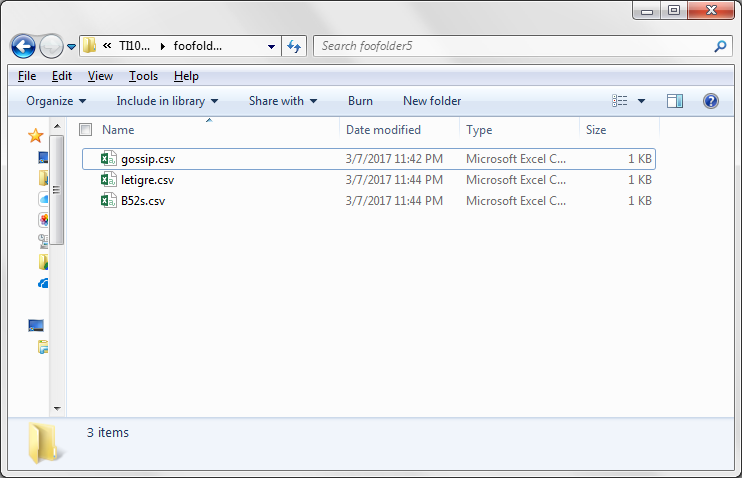
Task: Open address bar previous locations dropdown
Action: click(271, 46)
